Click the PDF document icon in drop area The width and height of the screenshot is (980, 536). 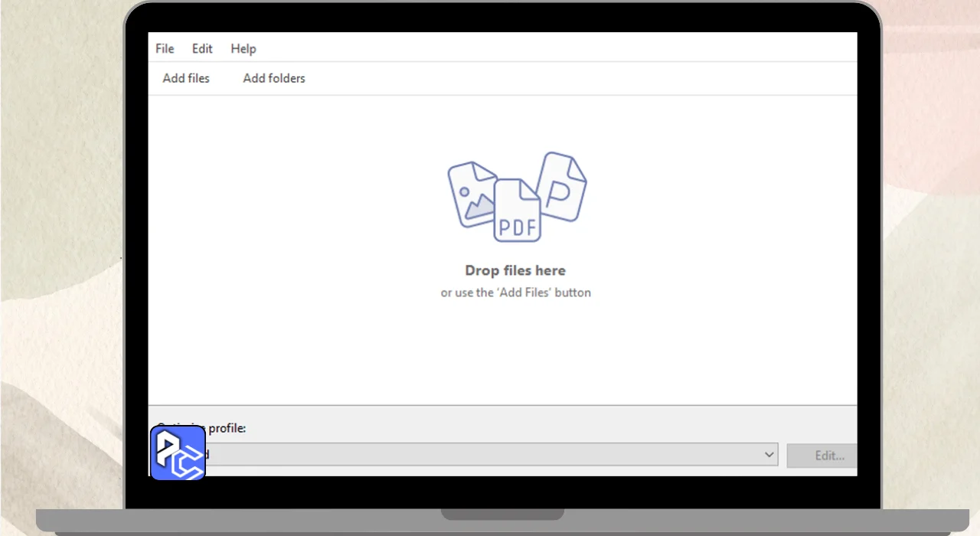click(517, 211)
